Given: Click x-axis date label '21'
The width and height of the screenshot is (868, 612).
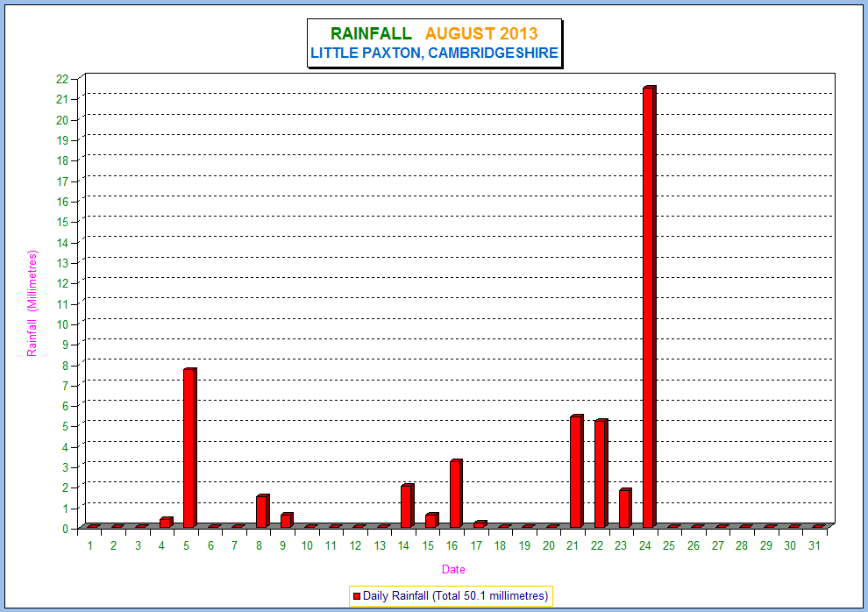Looking at the screenshot, I should (x=573, y=545).
